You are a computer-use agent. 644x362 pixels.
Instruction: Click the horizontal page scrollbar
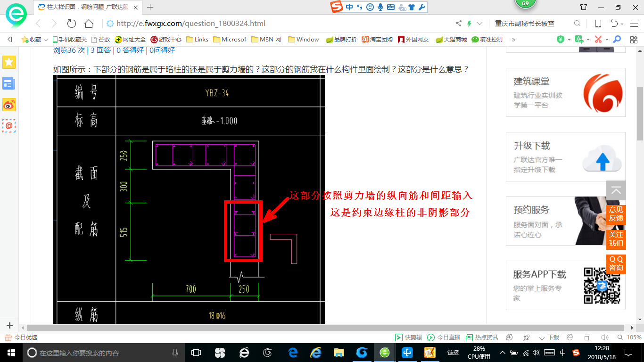click(325, 327)
